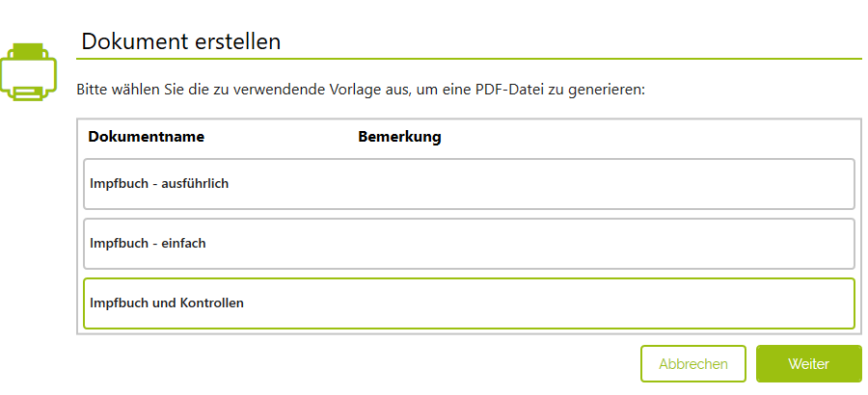Click the 'Dokument erstellen' heading
This screenshot has height=395, width=868.
pyautogui.click(x=180, y=41)
